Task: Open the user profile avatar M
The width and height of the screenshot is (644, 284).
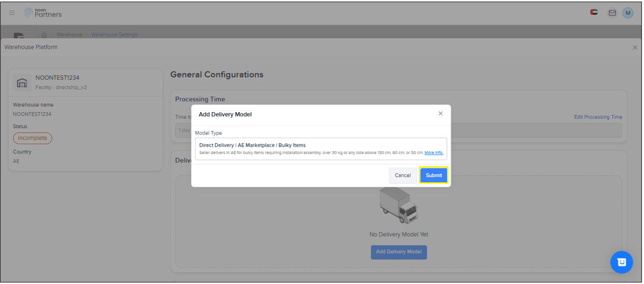Action: 628,13
